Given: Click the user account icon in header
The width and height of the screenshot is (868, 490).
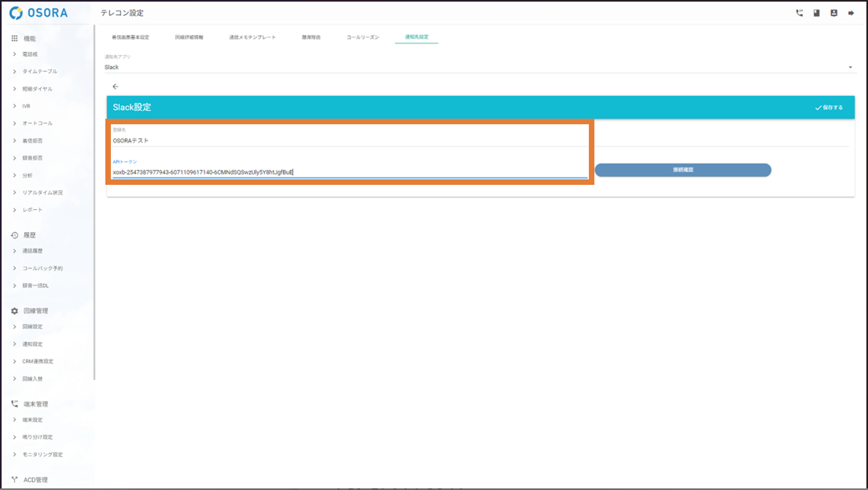Looking at the screenshot, I should pos(833,13).
